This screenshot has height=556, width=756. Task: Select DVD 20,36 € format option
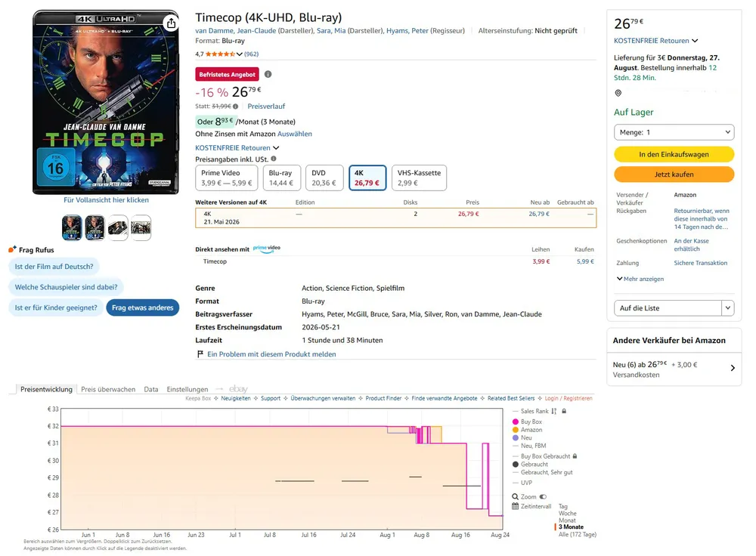click(324, 178)
